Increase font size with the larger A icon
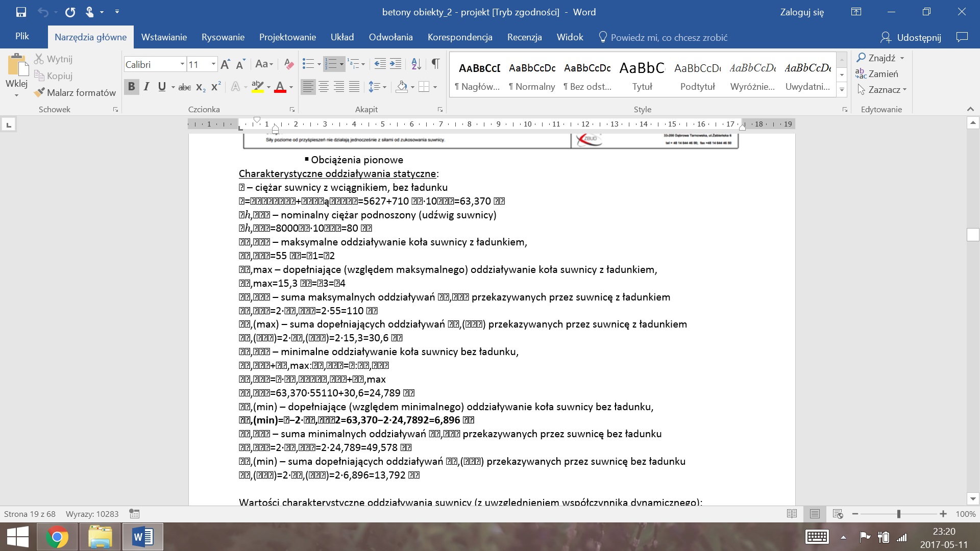This screenshot has height=551, width=980. (225, 64)
